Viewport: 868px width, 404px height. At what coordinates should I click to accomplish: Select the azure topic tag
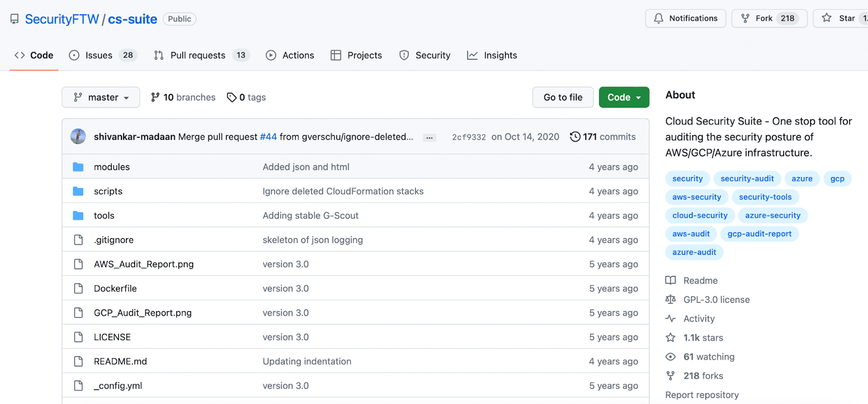click(802, 179)
